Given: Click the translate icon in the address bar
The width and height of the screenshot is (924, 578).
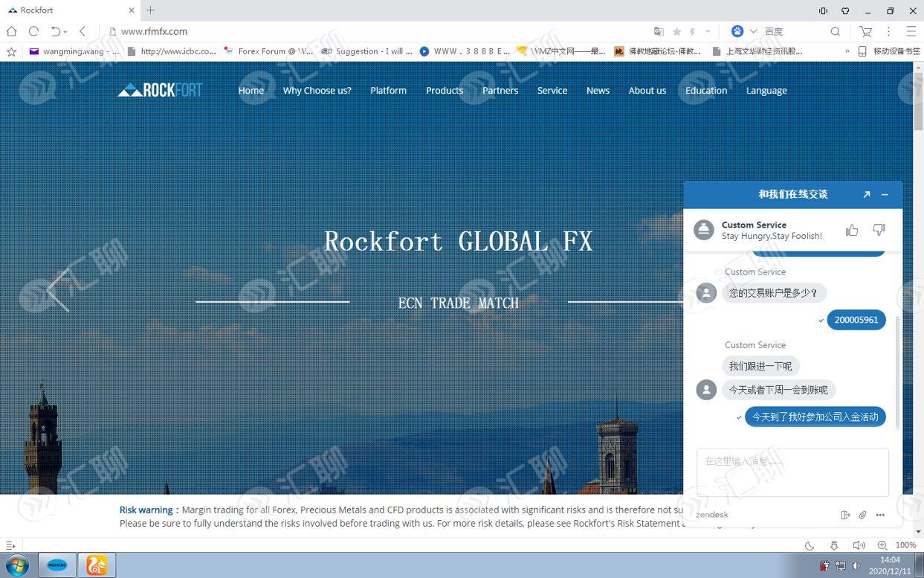Looking at the screenshot, I should pyautogui.click(x=658, y=31).
